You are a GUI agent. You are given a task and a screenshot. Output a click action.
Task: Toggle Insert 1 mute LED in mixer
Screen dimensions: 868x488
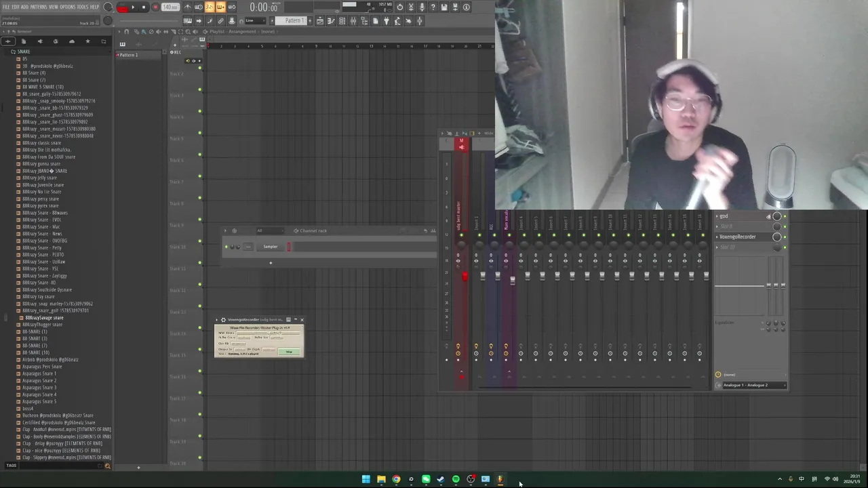pyautogui.click(x=479, y=235)
